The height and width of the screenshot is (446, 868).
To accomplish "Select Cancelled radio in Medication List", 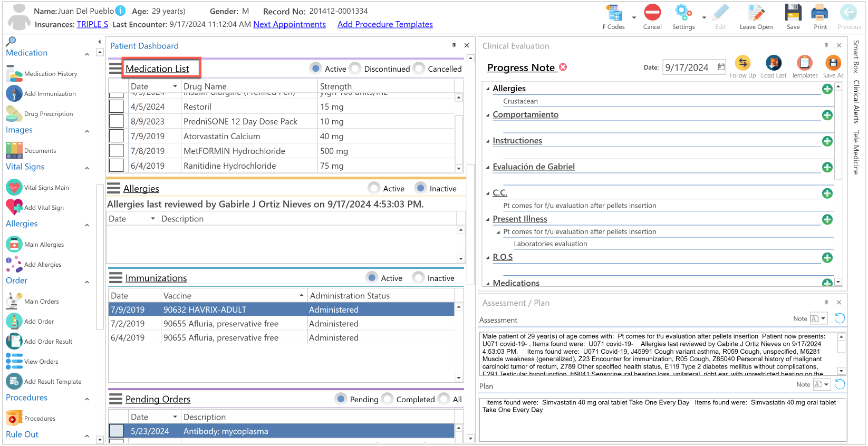I will [x=419, y=68].
